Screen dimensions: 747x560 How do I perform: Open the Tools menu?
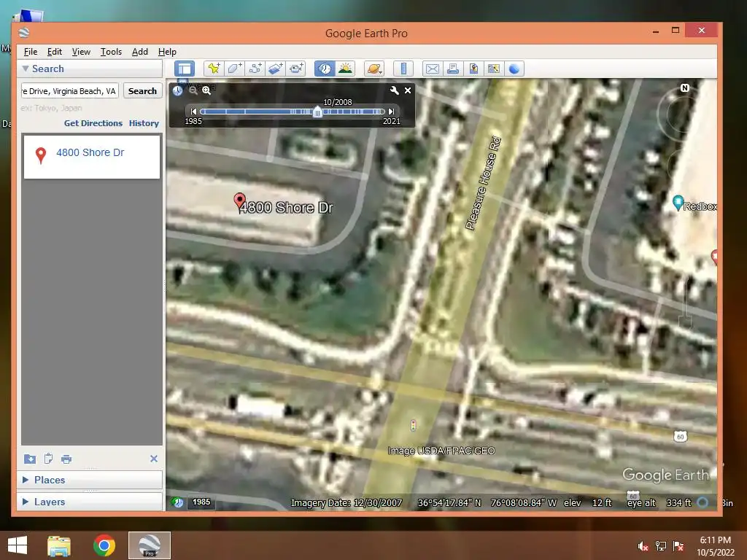click(111, 52)
